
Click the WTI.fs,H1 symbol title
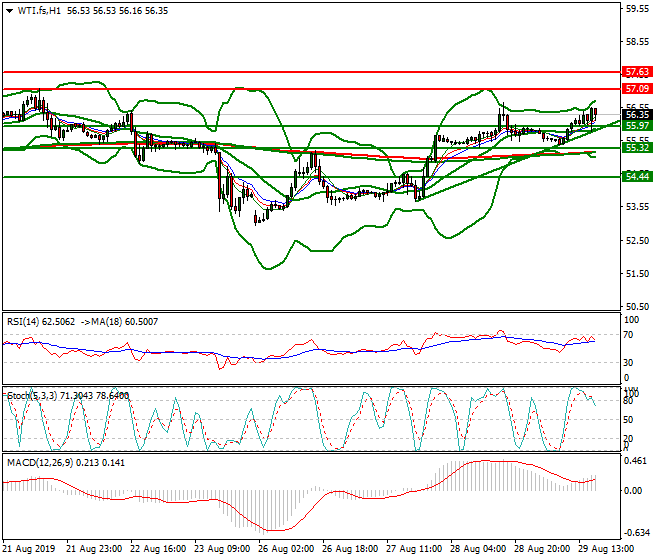[x=42, y=10]
